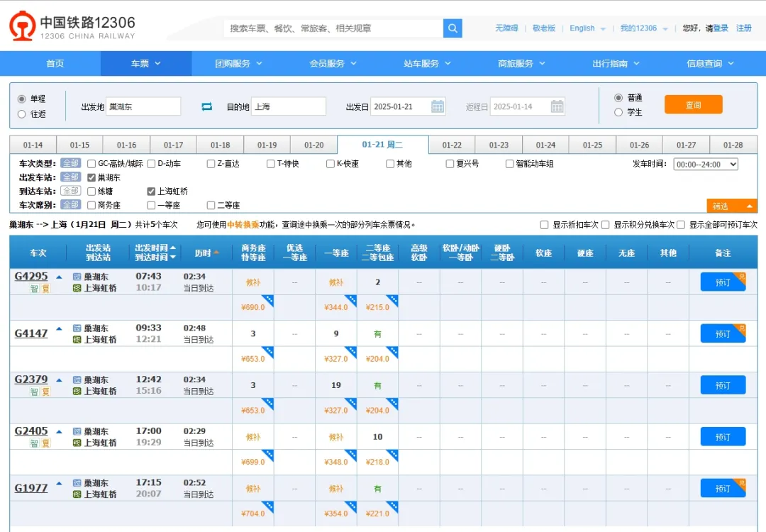Book train G4295 with 预订 button
The image size is (766, 532).
pyautogui.click(x=723, y=282)
